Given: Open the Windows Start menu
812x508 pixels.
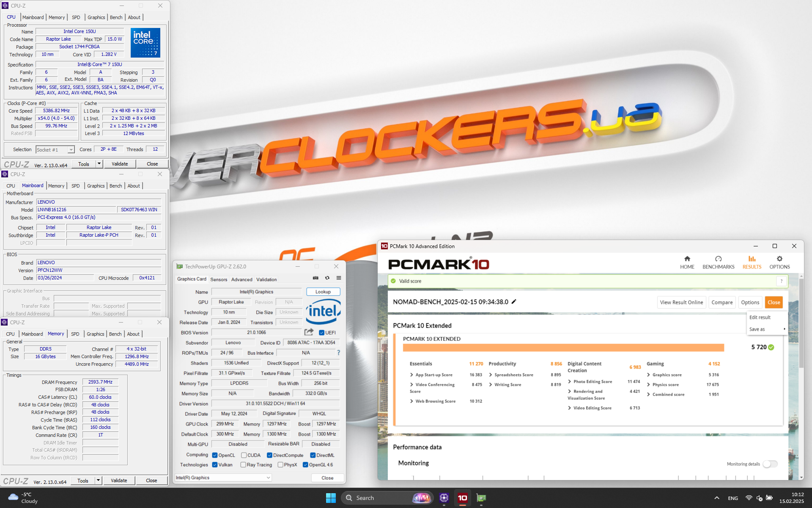Looking at the screenshot, I should coord(331,498).
